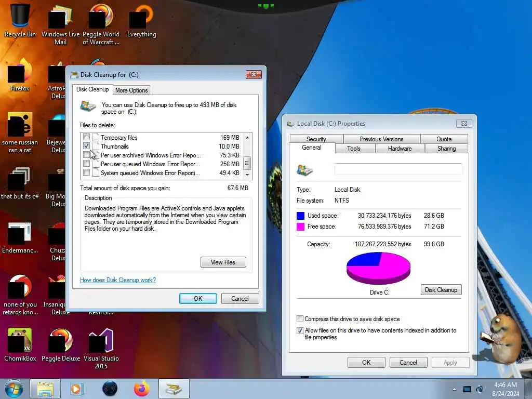Click the Disk Cleanup header drive icon
532x399 pixels.
(x=88, y=106)
